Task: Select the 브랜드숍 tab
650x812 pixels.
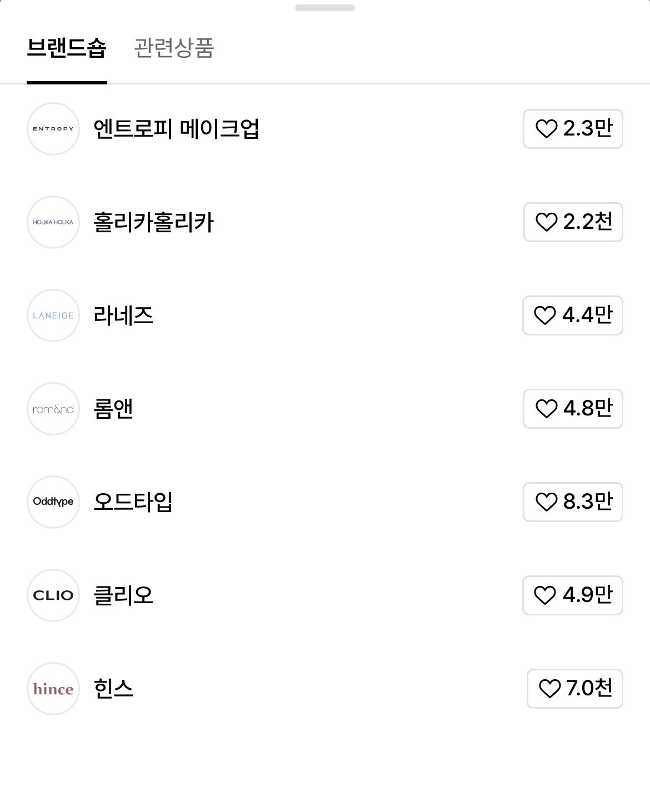Action: [67, 48]
